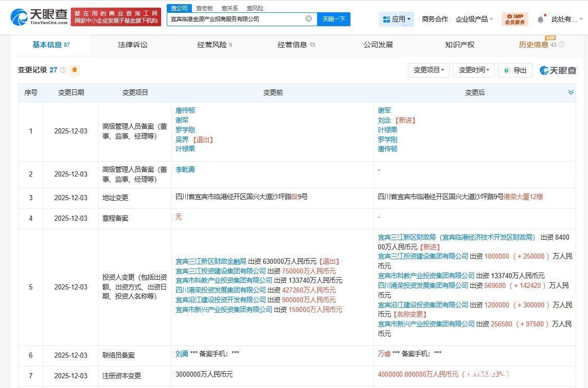Expand the 企业级产品 menu
The image size is (588, 388).
475,19
